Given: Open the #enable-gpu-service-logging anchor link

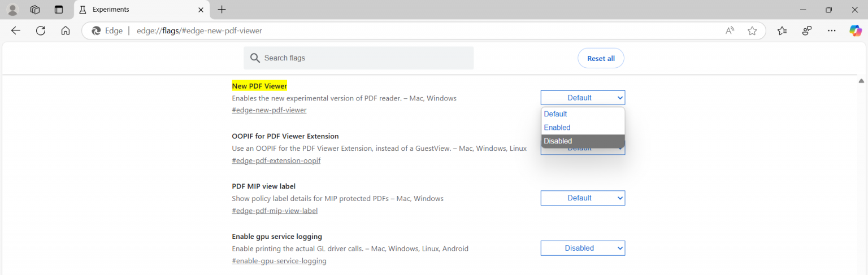Looking at the screenshot, I should pos(279,261).
